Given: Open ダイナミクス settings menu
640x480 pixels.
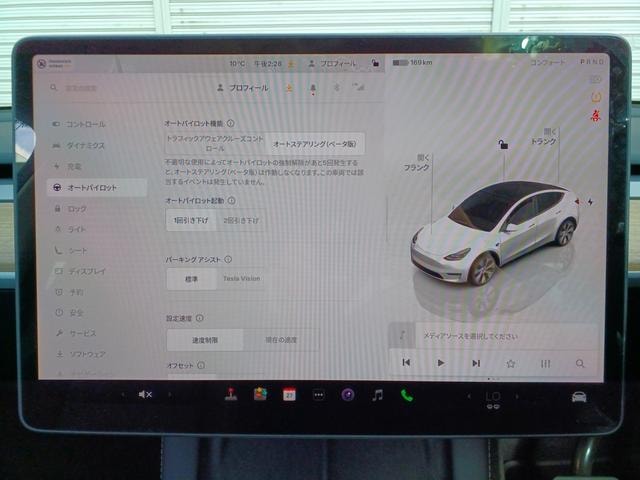Looking at the screenshot, I should click(97, 145).
